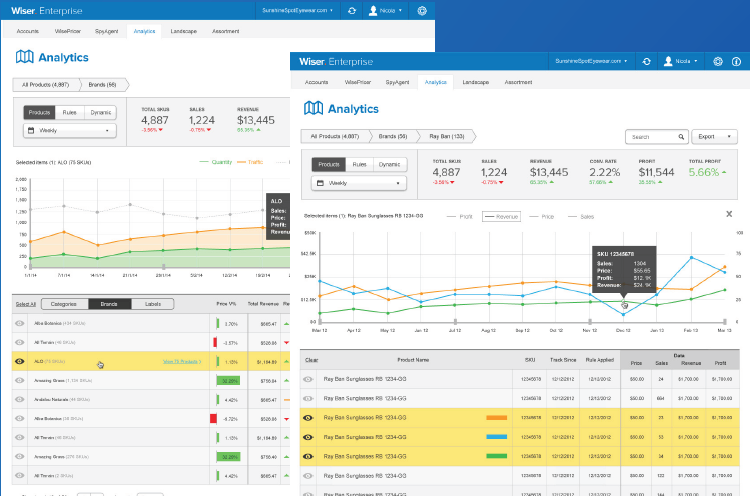This screenshot has height=496, width=750.
Task: Toggle Quantity legend in back window chart
Action: (x=216, y=162)
